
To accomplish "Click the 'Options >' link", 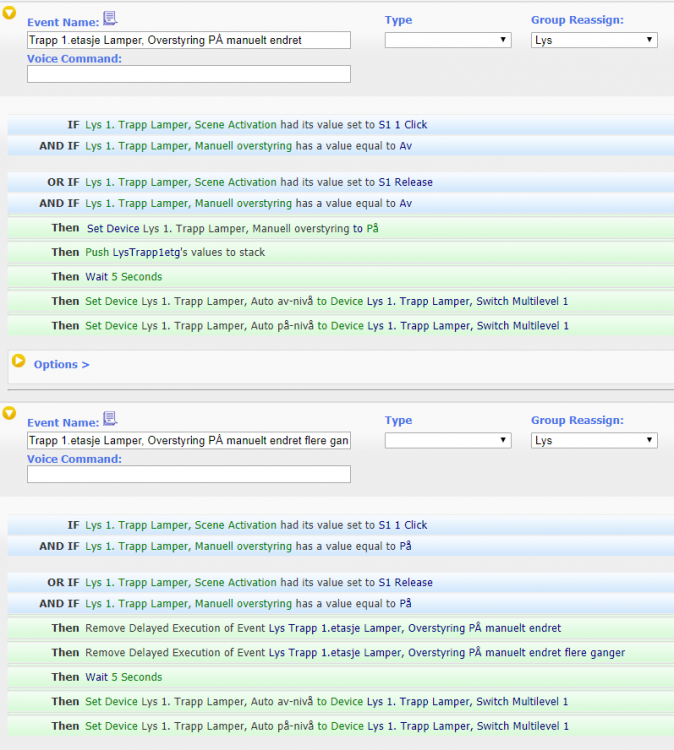I will 61,364.
